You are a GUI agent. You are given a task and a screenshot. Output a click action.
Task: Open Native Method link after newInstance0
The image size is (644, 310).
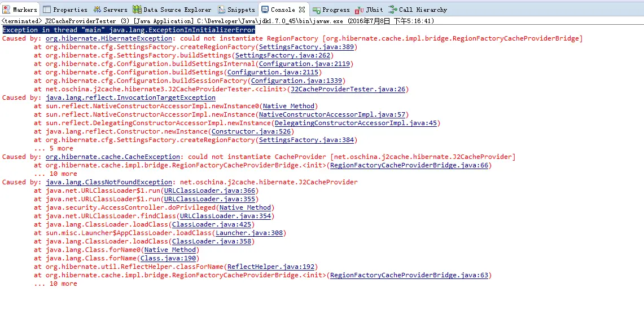click(289, 106)
